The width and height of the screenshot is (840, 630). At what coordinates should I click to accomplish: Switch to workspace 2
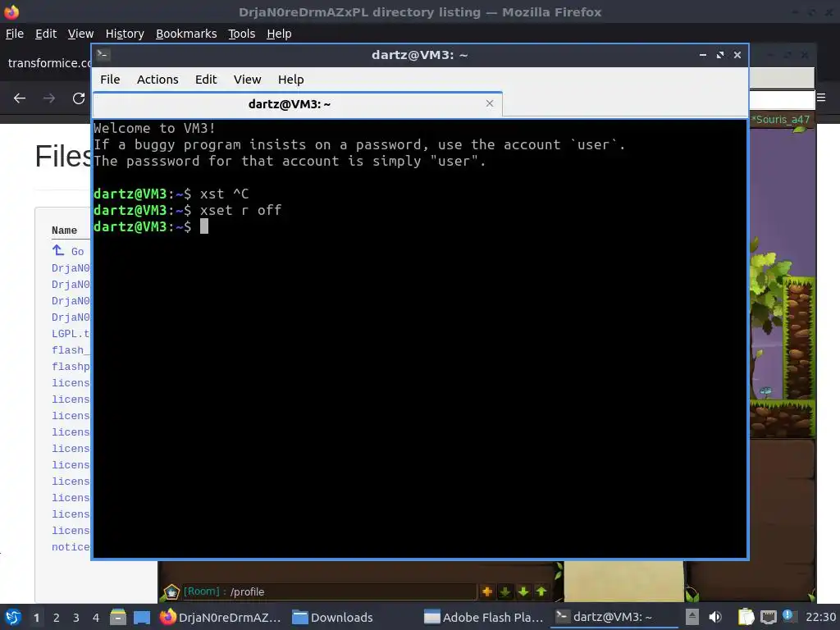click(57, 618)
